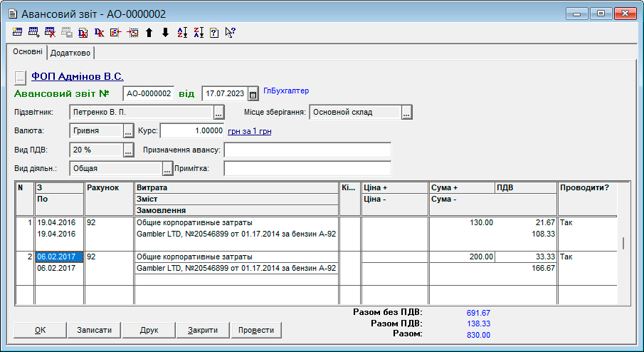This screenshot has height=352, width=644.
Task: Open Валюта selection ellipsis button
Action: point(128,131)
